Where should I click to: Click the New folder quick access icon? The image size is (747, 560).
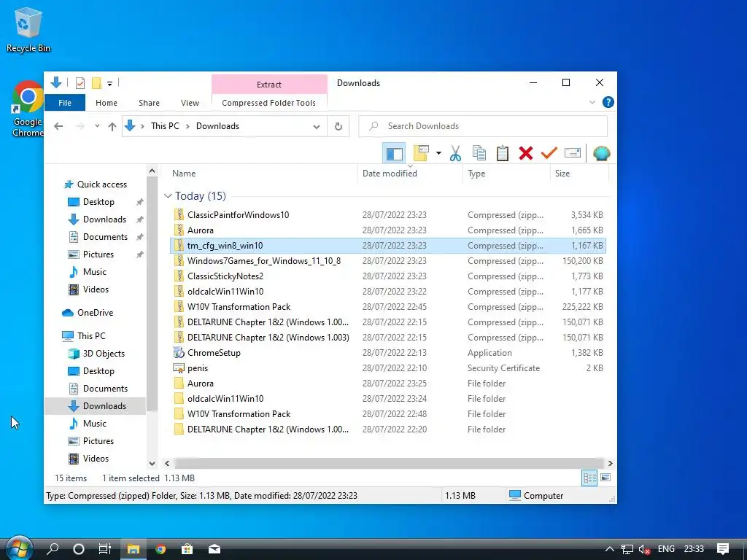[97, 83]
